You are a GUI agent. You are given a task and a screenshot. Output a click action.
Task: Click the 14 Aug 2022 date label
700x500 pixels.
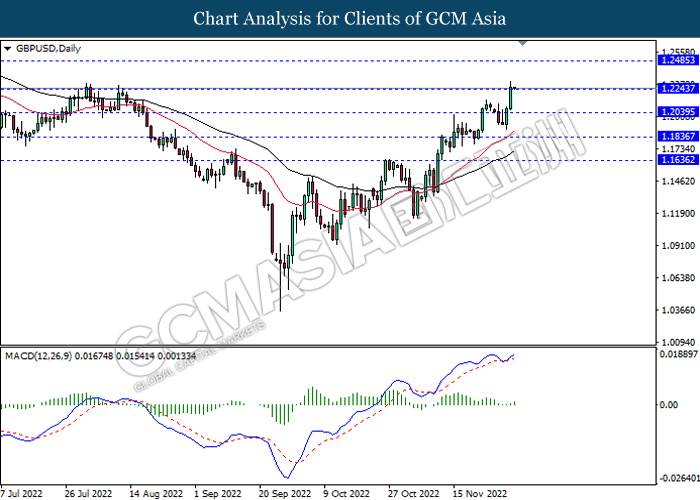pyautogui.click(x=156, y=494)
